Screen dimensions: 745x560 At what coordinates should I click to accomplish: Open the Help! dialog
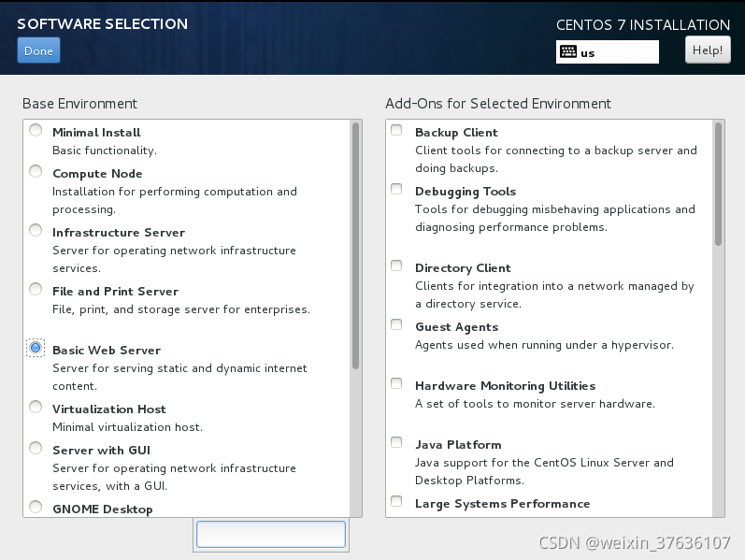coord(708,50)
